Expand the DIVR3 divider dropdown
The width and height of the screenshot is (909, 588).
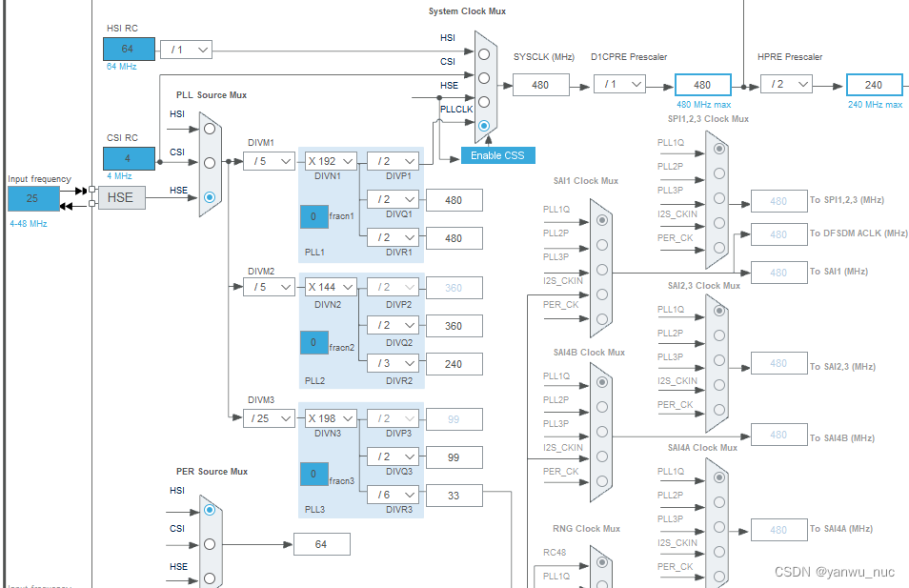394,495
